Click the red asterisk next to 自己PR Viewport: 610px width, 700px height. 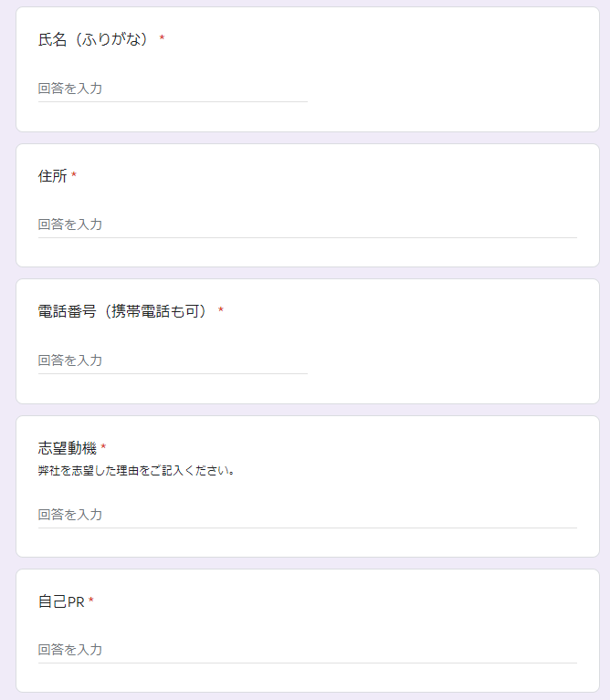(x=91, y=601)
